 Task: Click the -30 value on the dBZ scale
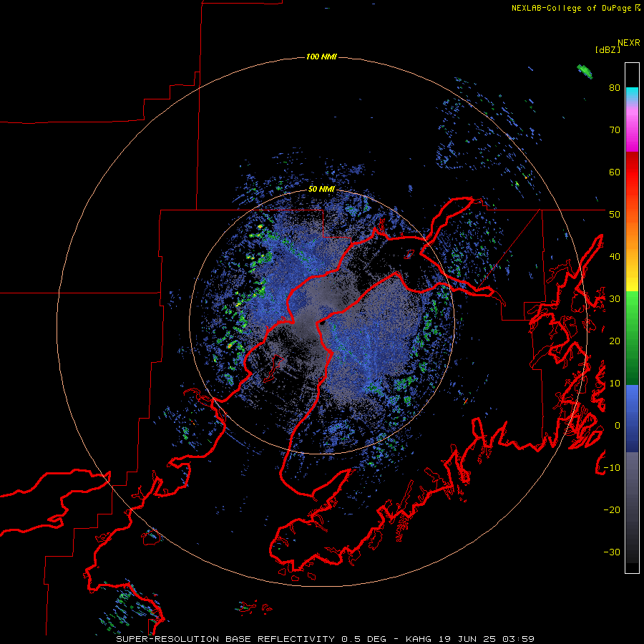(x=612, y=552)
